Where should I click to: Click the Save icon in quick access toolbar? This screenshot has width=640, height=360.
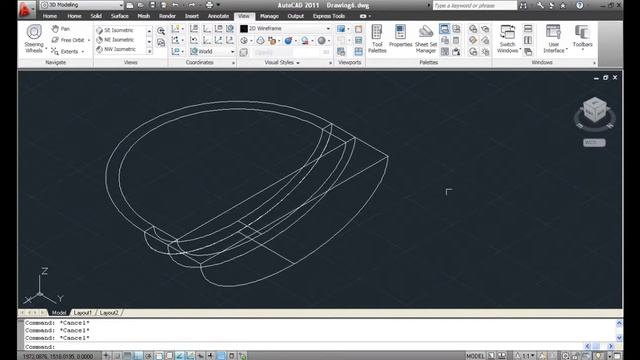coord(152,5)
